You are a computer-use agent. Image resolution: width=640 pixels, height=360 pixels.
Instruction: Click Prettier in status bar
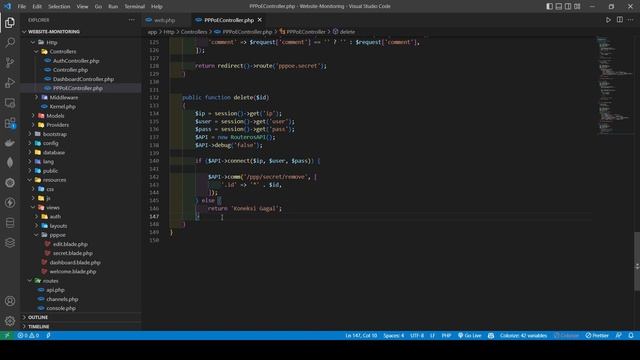tap(597, 336)
